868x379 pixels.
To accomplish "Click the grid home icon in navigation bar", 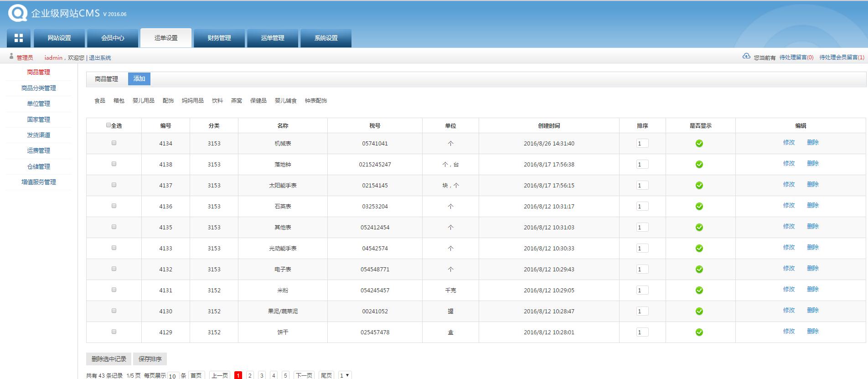I will [x=19, y=38].
